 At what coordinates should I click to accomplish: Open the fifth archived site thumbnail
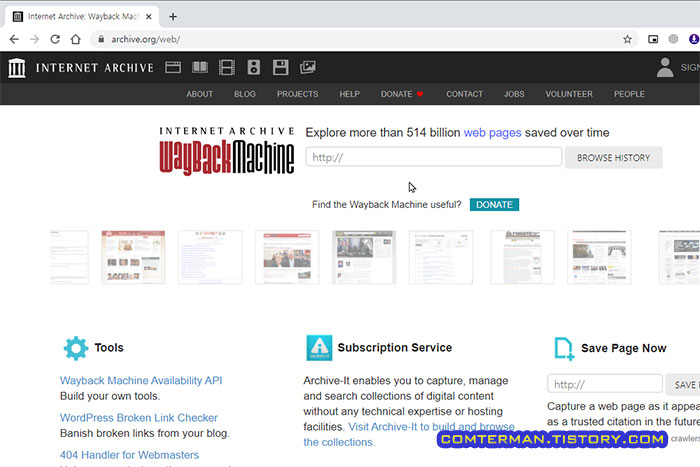[364, 257]
